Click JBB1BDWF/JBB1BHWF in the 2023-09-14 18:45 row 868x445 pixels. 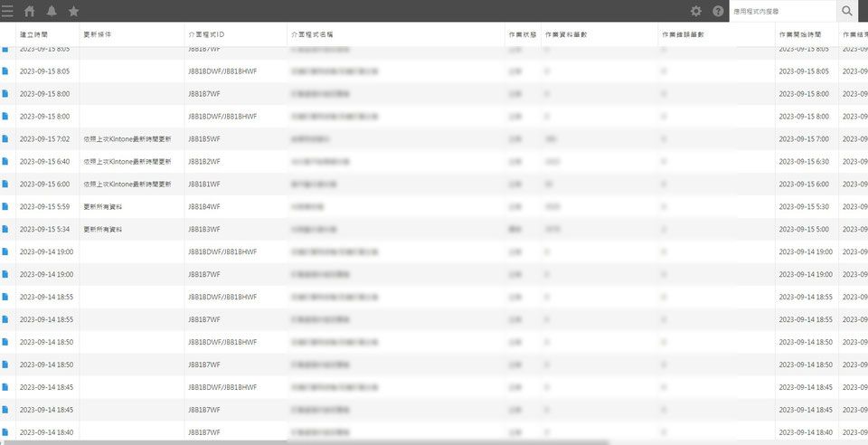[x=222, y=387]
